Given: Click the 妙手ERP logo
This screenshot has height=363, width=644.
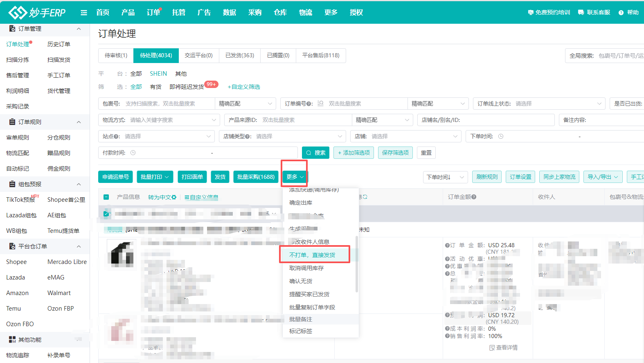Looking at the screenshot, I should tap(37, 12).
